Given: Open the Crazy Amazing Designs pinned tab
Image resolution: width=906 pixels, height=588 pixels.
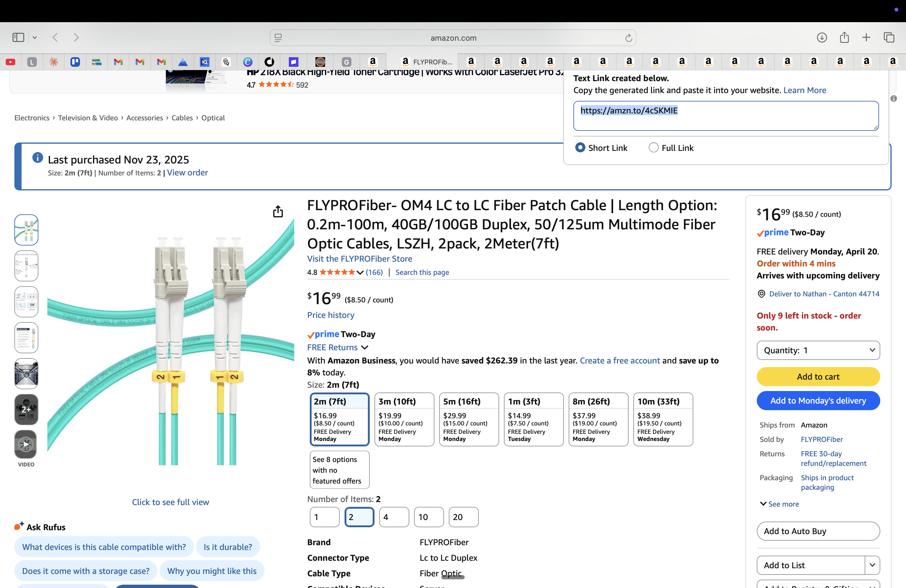Looking at the screenshot, I should [x=320, y=62].
